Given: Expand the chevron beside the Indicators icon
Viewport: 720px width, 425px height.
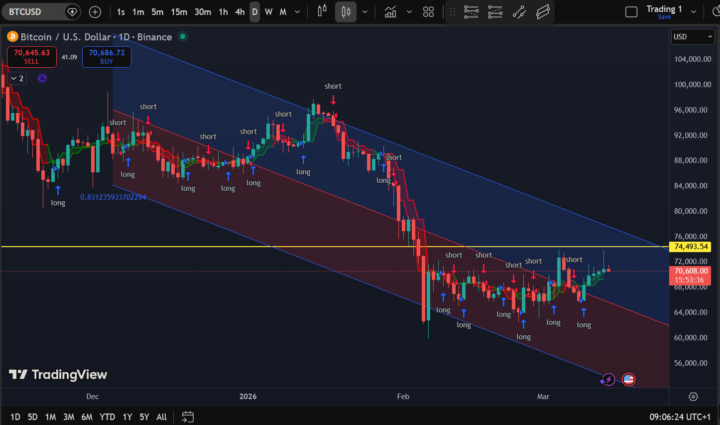Looking at the screenshot, I should pyautogui.click(x=409, y=12).
